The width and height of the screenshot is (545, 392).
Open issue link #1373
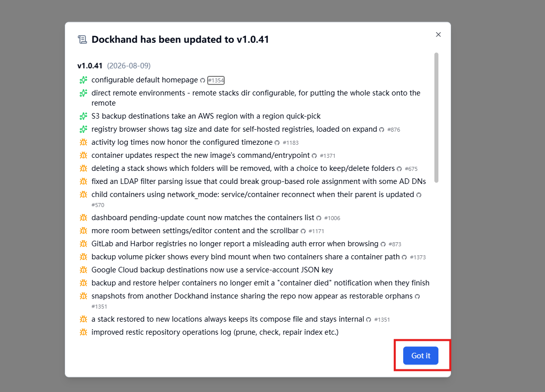pos(418,257)
